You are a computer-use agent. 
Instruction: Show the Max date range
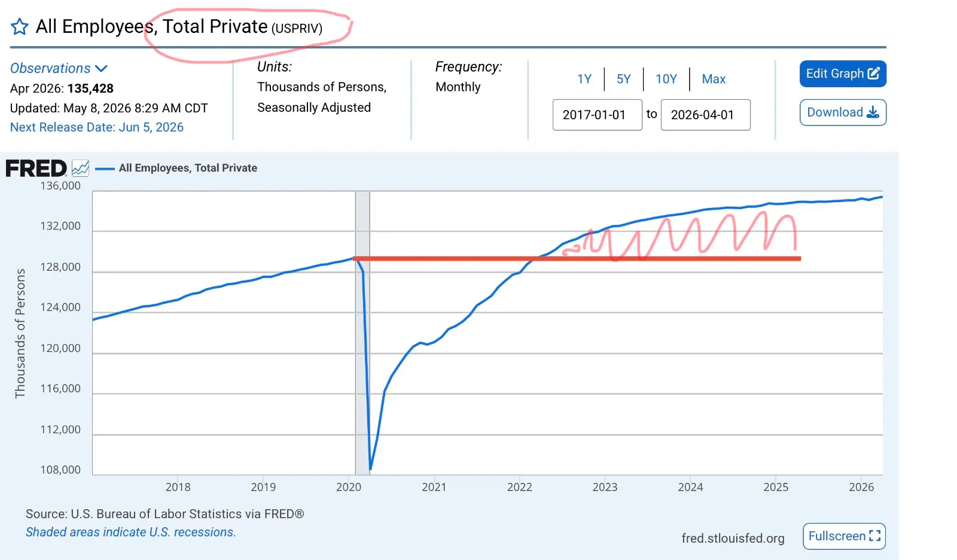click(714, 79)
